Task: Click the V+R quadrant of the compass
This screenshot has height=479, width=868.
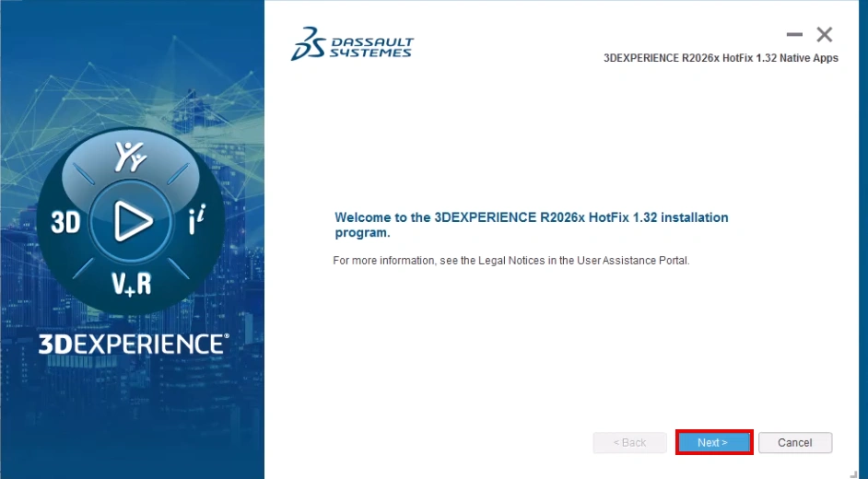Action: pyautogui.click(x=131, y=284)
